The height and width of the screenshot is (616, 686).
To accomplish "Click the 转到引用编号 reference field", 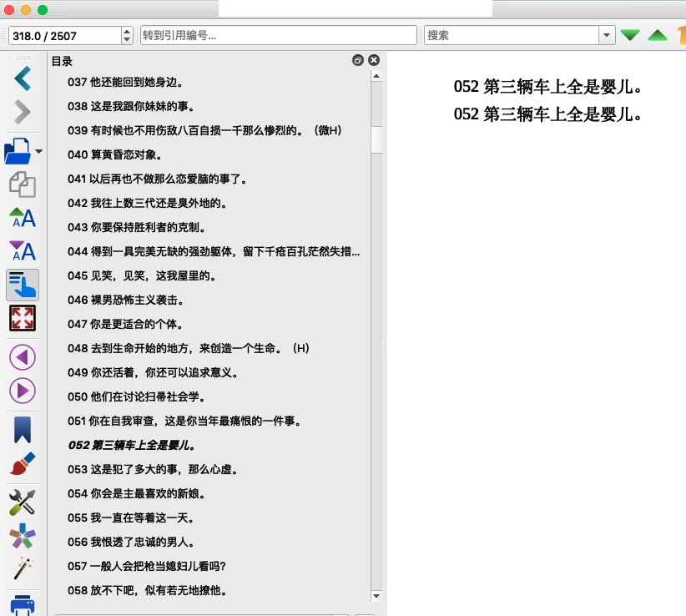I will coord(278,35).
